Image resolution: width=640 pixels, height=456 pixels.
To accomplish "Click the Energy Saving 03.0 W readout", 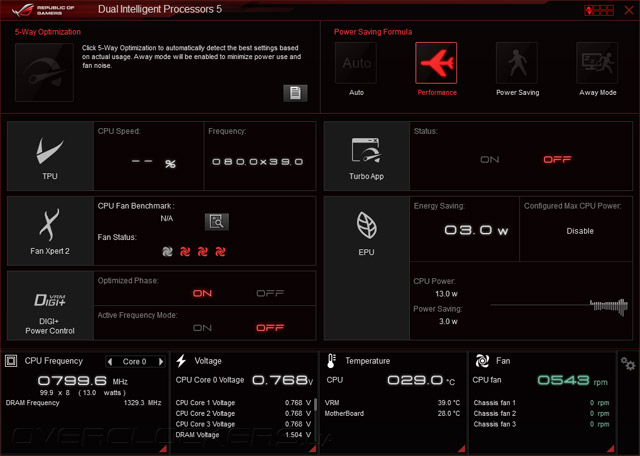I will 476,231.
